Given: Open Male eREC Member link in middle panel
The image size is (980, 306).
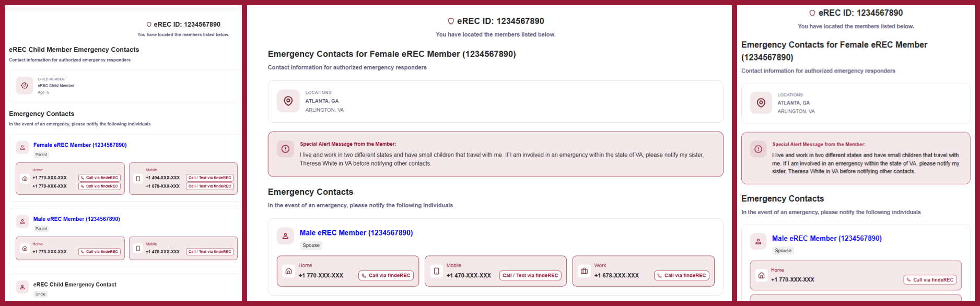Looking at the screenshot, I should 356,233.
